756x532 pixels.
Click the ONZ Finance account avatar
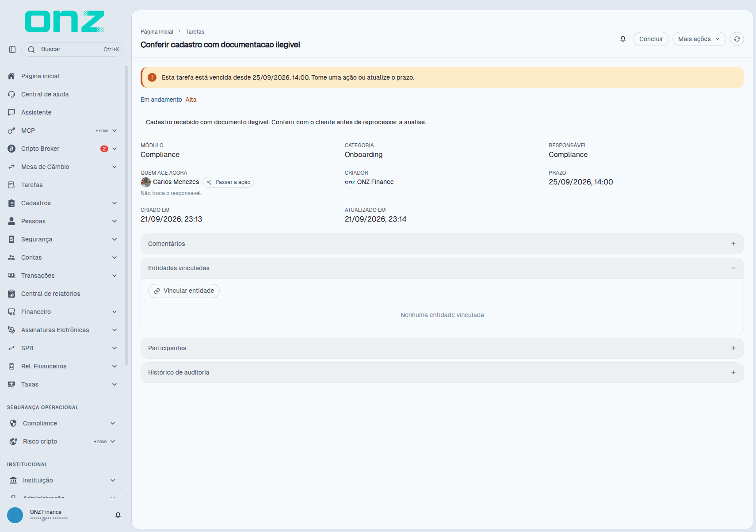pos(15,515)
